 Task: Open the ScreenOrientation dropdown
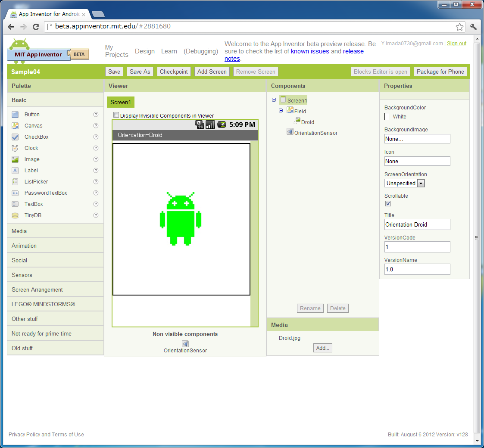pyautogui.click(x=404, y=183)
